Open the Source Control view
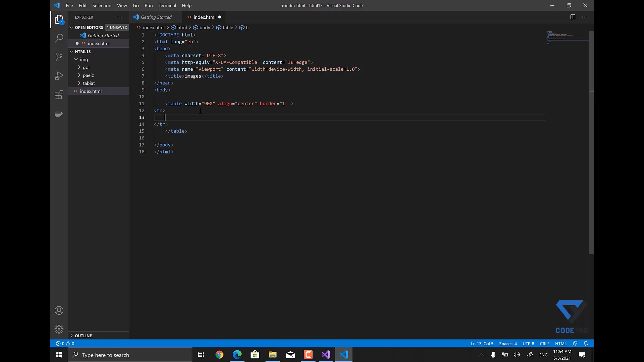 (59, 57)
